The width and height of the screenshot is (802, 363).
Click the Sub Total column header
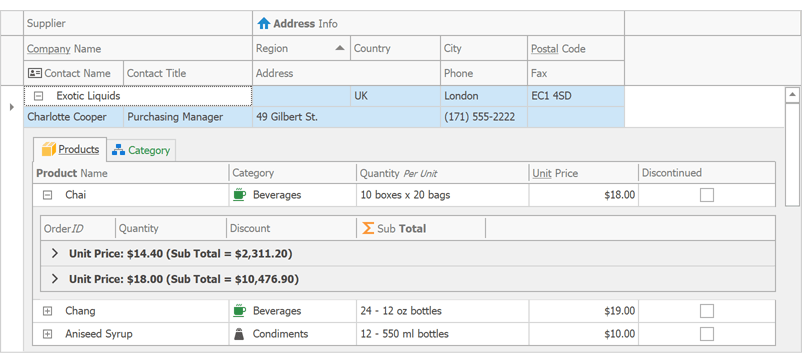[420, 228]
